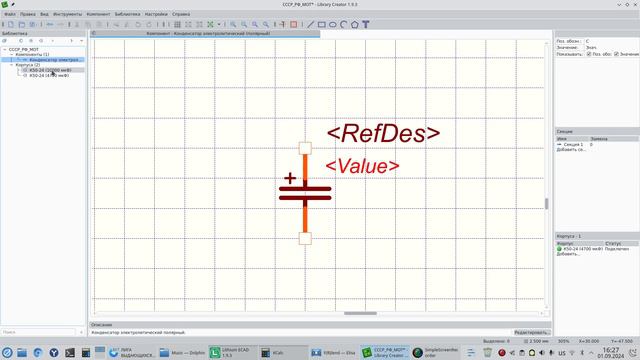
Task: Open dropdown arrow beside the green cross icon
Action: tap(219, 24)
